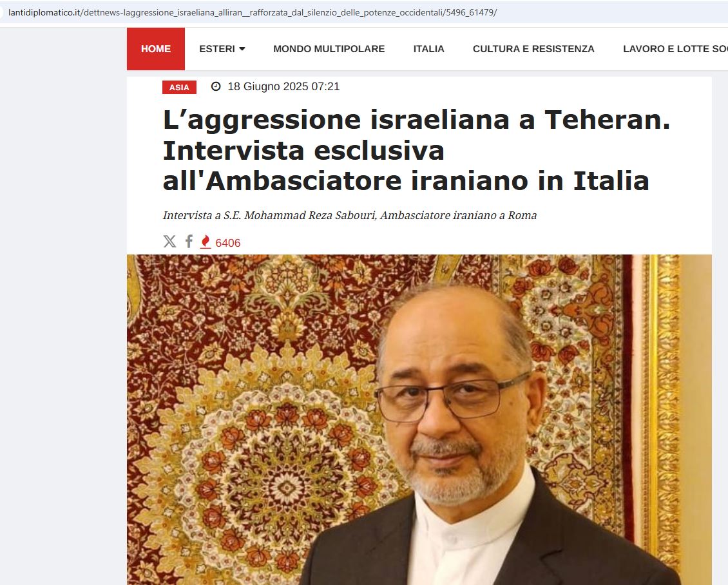Screen dimensions: 728x585
Task: Click the article headline about Teheran
Action: (x=416, y=150)
